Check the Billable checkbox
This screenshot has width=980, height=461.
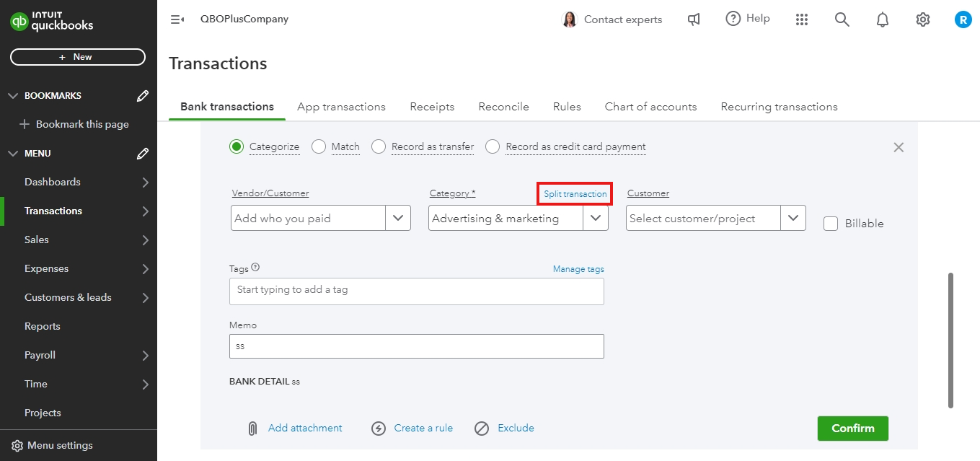click(x=831, y=224)
